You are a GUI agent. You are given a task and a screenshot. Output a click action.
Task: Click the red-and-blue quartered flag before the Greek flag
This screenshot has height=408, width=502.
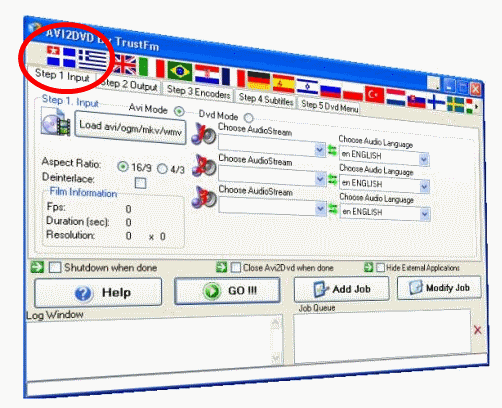pos(61,56)
